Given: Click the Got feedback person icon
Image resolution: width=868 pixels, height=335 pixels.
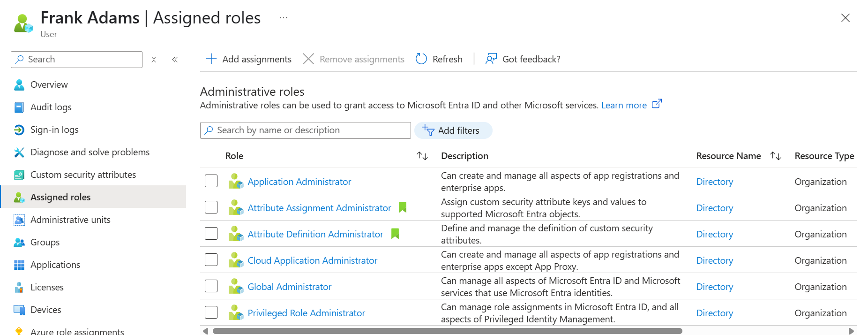Looking at the screenshot, I should tap(491, 59).
